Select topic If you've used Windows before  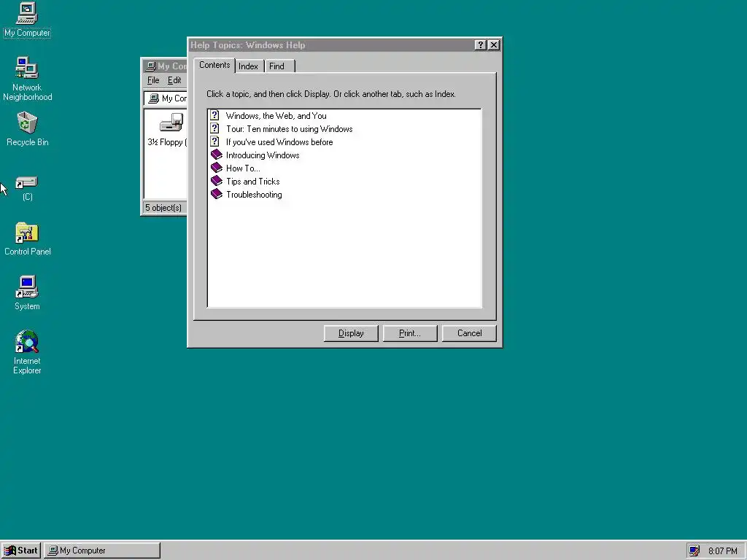[279, 142]
